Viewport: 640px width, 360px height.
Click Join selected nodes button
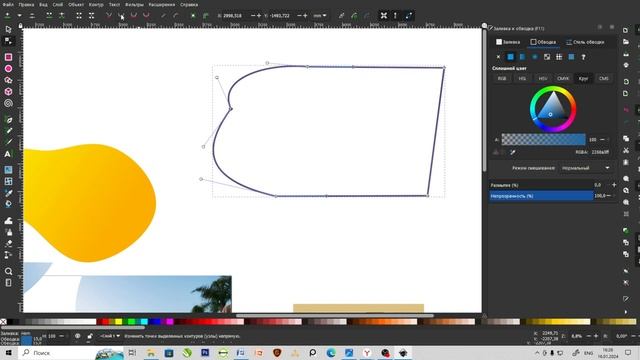click(x=49, y=16)
